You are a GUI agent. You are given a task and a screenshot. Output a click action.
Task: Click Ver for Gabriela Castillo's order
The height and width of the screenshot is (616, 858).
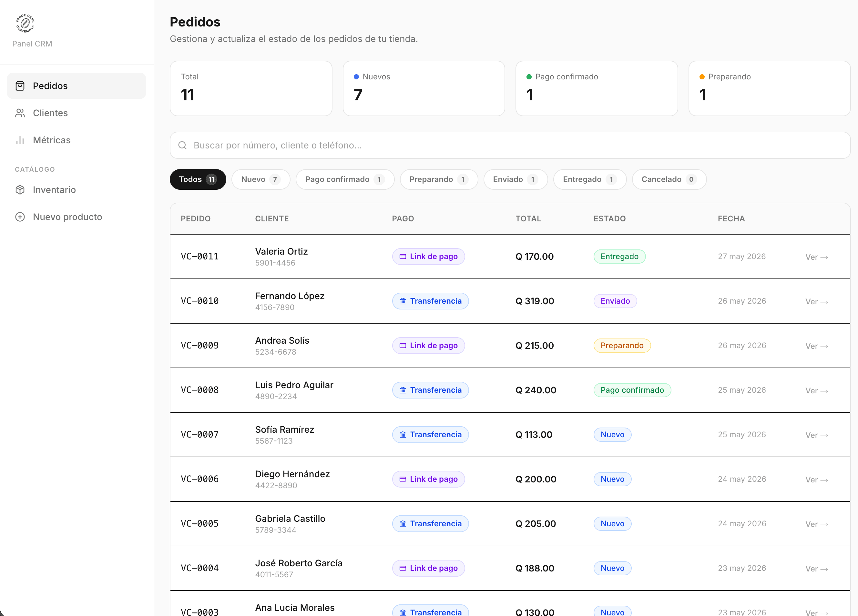817,524
